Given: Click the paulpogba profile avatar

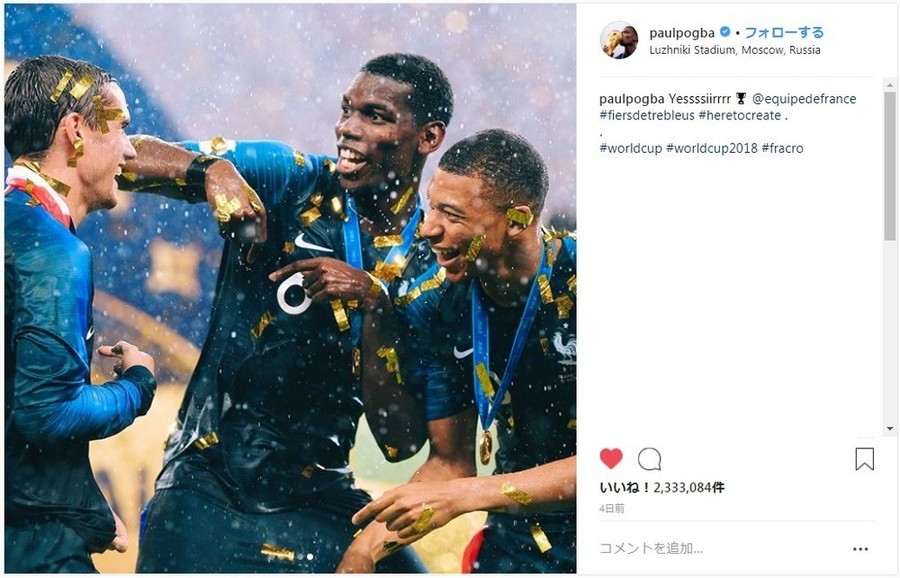Looking at the screenshot, I should point(619,40).
